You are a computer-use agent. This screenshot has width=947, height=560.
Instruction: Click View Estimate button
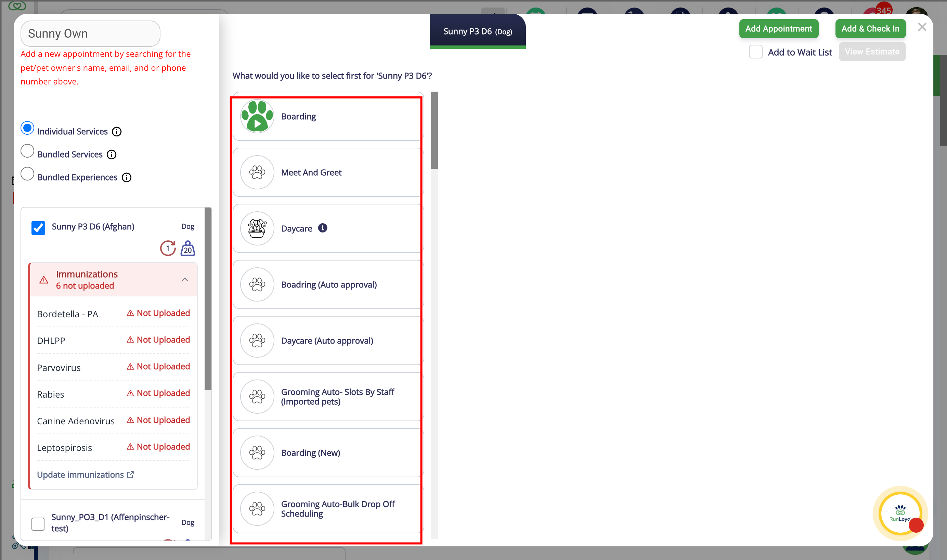pos(872,52)
